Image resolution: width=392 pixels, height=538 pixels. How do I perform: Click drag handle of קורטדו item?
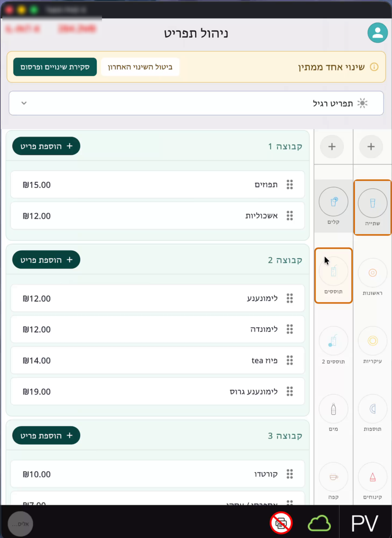[x=290, y=474]
